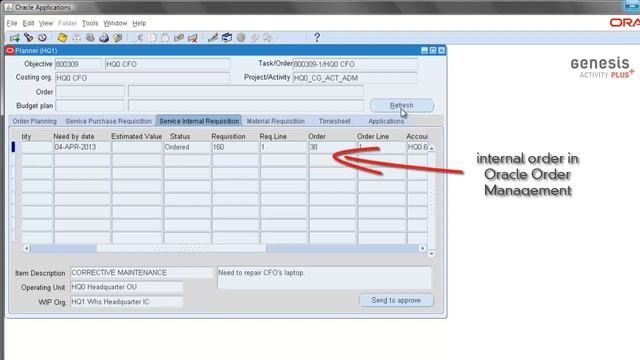Viewport: 640px width, 360px height.
Task: Open the Window menu
Action: (x=115, y=23)
